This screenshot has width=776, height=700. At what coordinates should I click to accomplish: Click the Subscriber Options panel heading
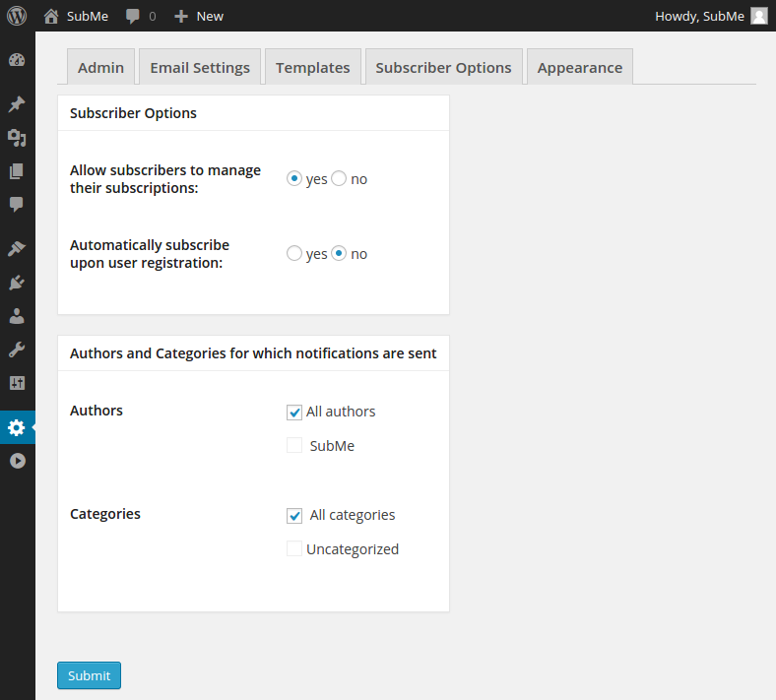pos(133,113)
